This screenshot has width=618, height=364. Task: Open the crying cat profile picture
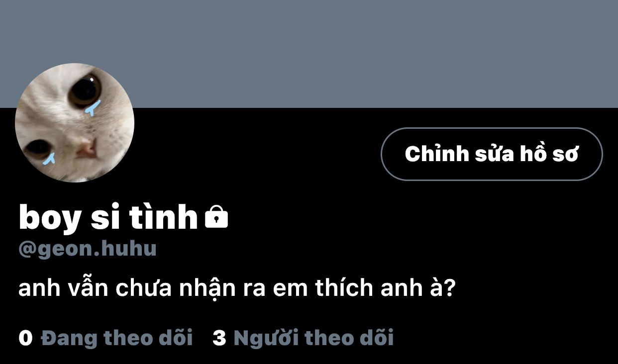(x=75, y=123)
